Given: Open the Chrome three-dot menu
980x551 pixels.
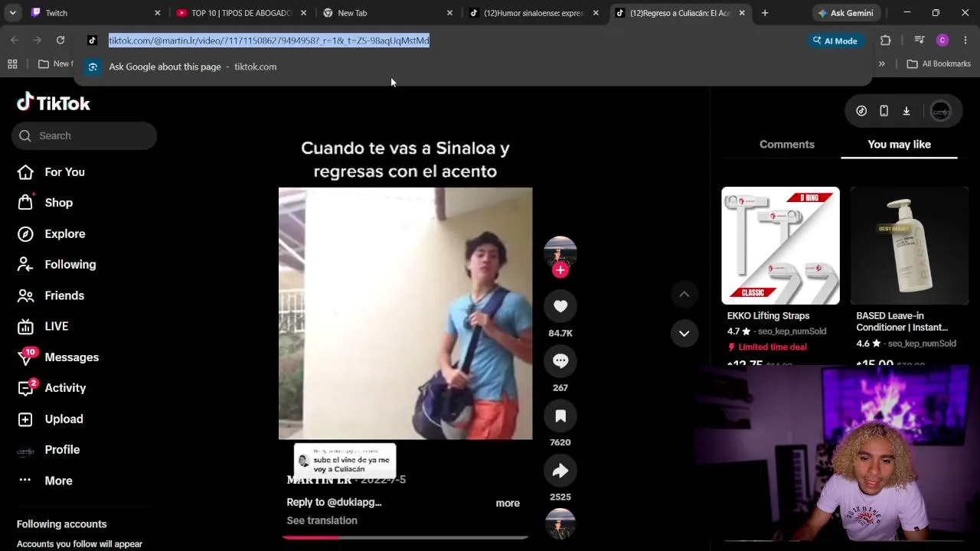Looking at the screenshot, I should (x=965, y=41).
